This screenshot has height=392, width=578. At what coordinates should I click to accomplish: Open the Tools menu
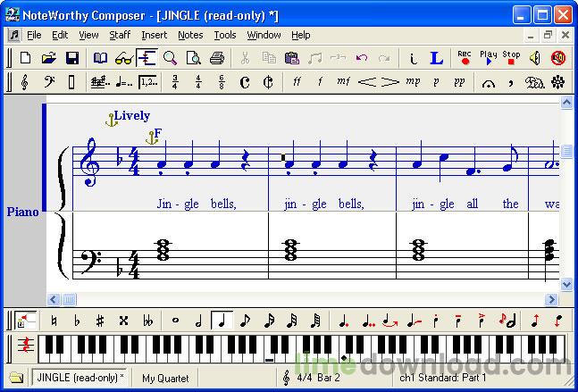coord(225,35)
